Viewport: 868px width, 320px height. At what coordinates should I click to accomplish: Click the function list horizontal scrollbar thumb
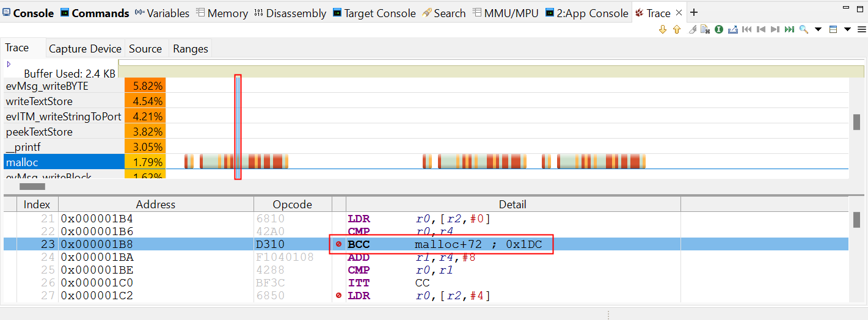click(32, 187)
